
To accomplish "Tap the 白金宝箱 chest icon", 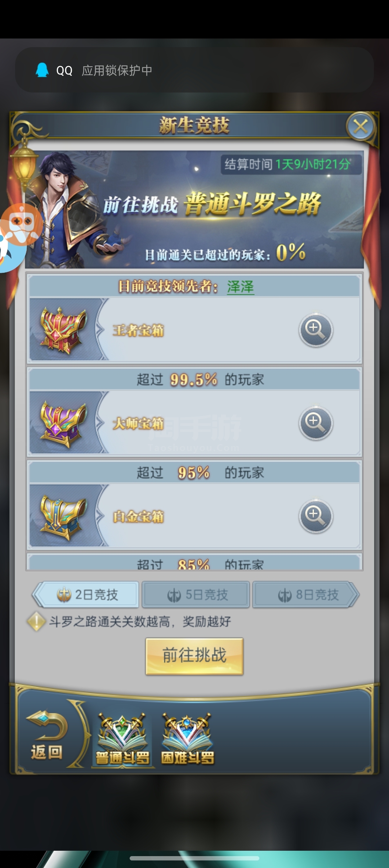I will (x=63, y=517).
